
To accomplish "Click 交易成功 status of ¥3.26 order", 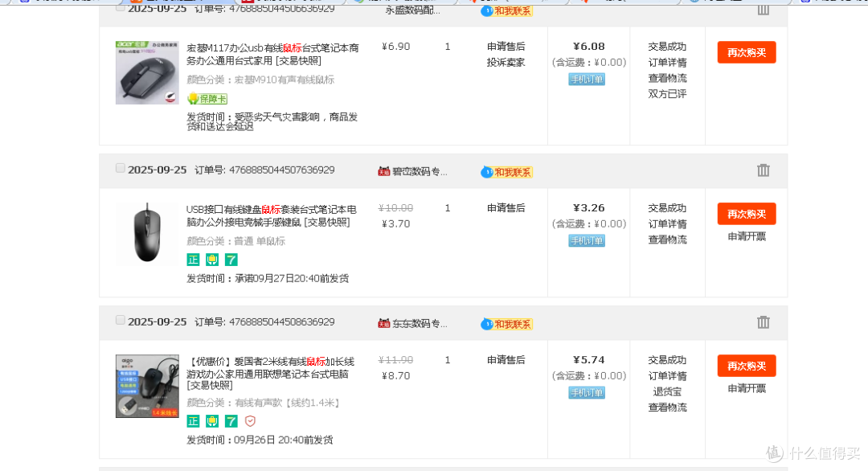I will point(667,208).
